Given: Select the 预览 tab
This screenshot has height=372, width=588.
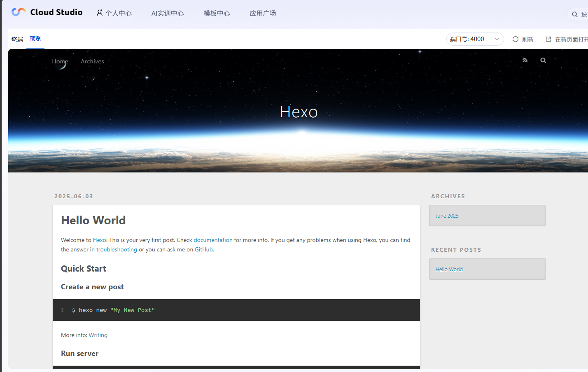Looking at the screenshot, I should coord(35,39).
